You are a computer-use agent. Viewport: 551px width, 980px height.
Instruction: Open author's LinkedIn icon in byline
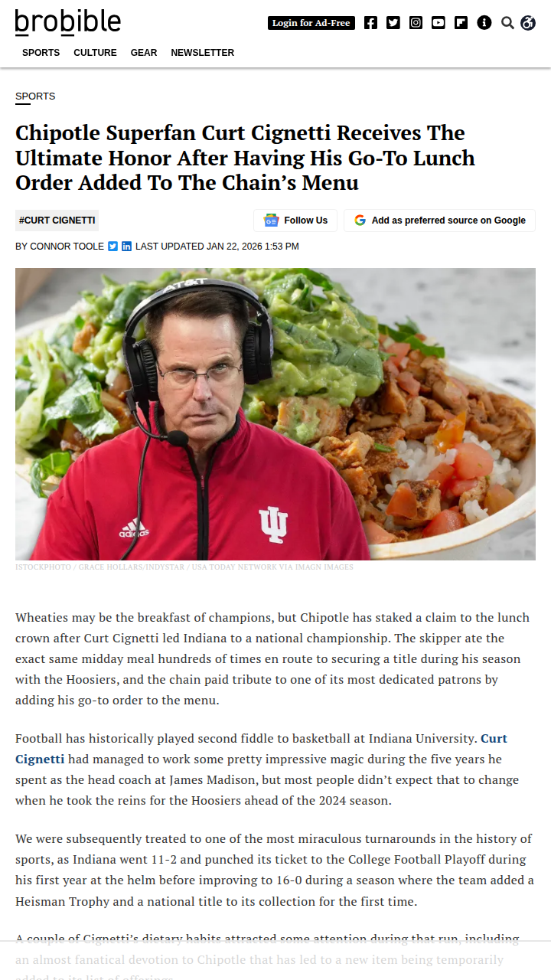coord(127,247)
